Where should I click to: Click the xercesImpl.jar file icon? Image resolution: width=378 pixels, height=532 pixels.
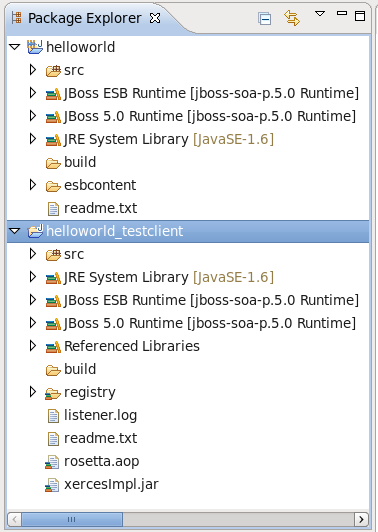coord(52,485)
